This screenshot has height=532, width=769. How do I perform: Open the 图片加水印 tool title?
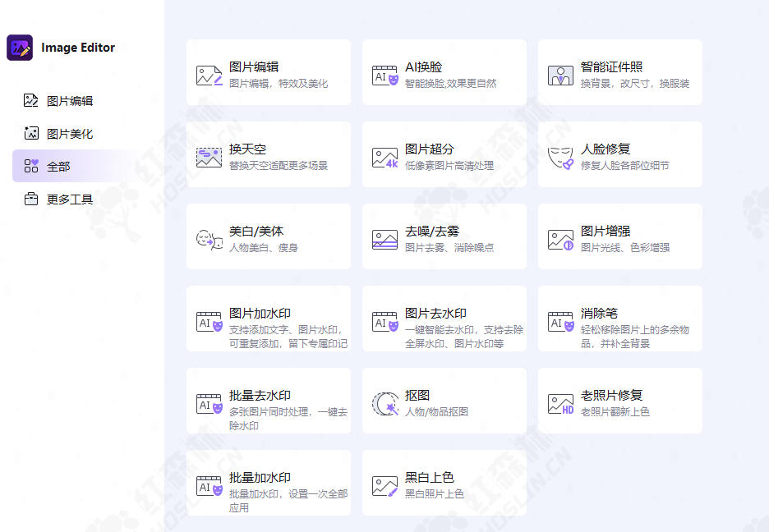point(260,314)
